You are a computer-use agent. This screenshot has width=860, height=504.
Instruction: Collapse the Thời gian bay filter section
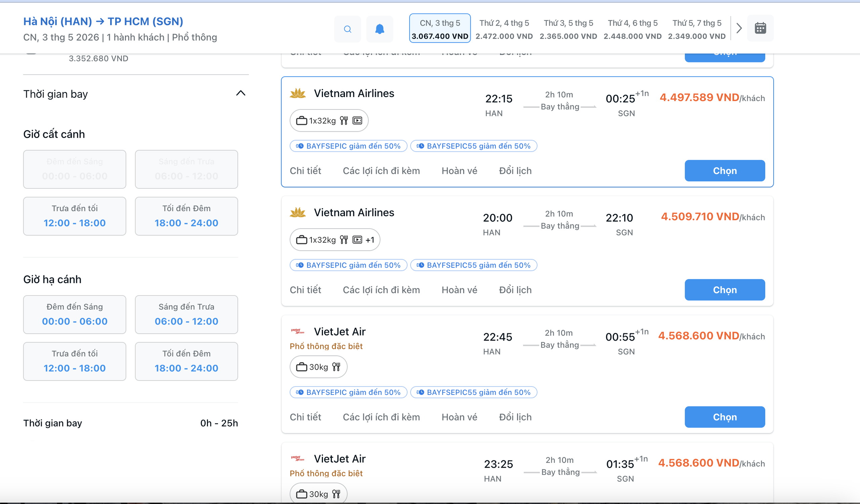(x=241, y=93)
